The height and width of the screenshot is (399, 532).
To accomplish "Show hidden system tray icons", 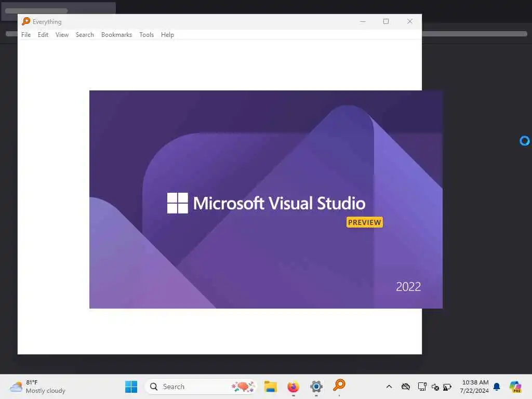I will click(x=389, y=387).
